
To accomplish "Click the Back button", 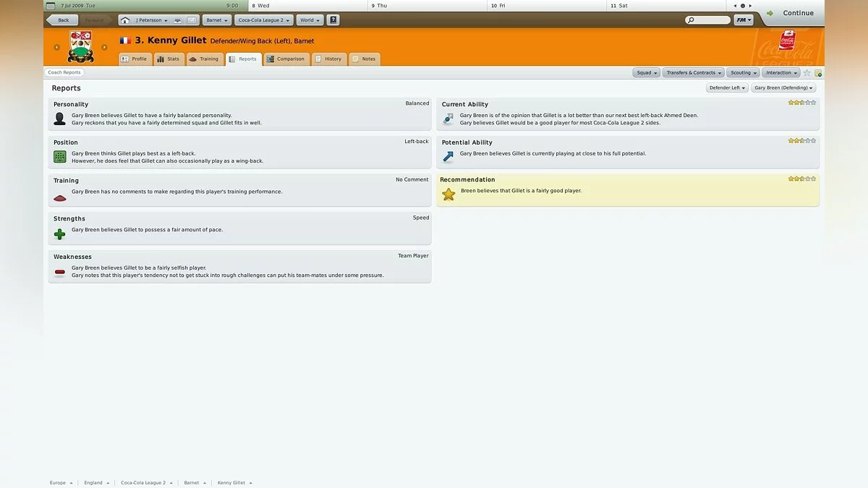I will pyautogui.click(x=61, y=20).
